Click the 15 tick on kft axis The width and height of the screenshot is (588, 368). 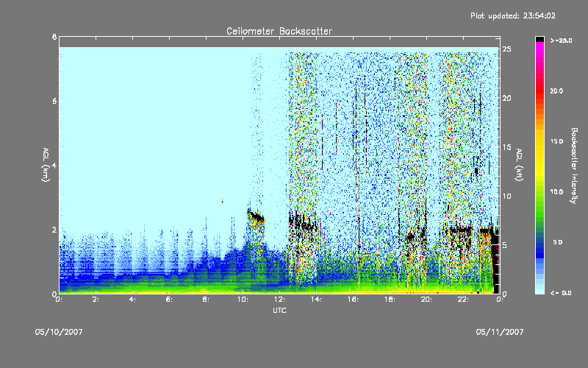(x=506, y=147)
